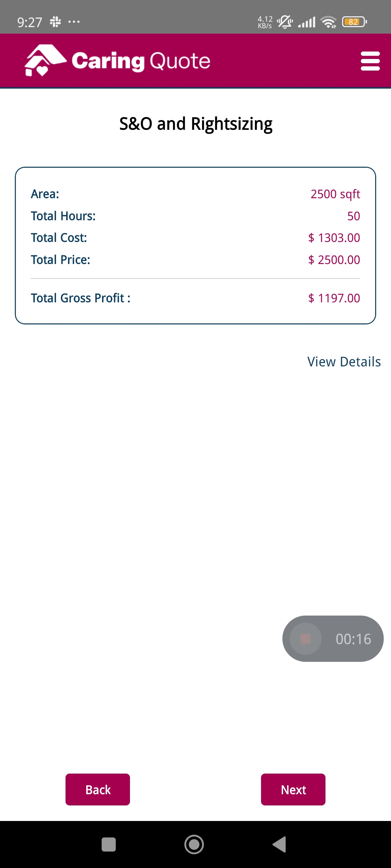Click the Back button
The height and width of the screenshot is (868, 391).
(98, 790)
